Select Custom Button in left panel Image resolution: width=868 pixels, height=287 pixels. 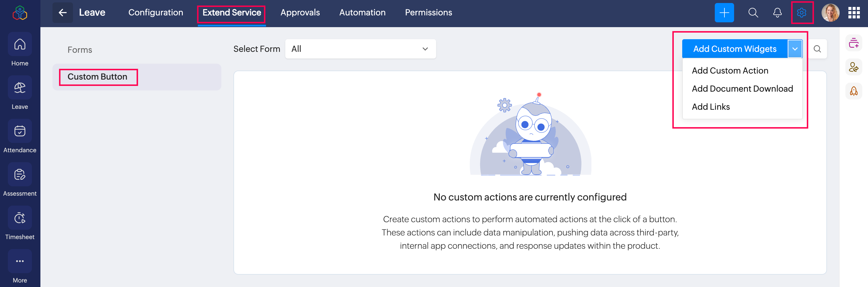tap(97, 77)
